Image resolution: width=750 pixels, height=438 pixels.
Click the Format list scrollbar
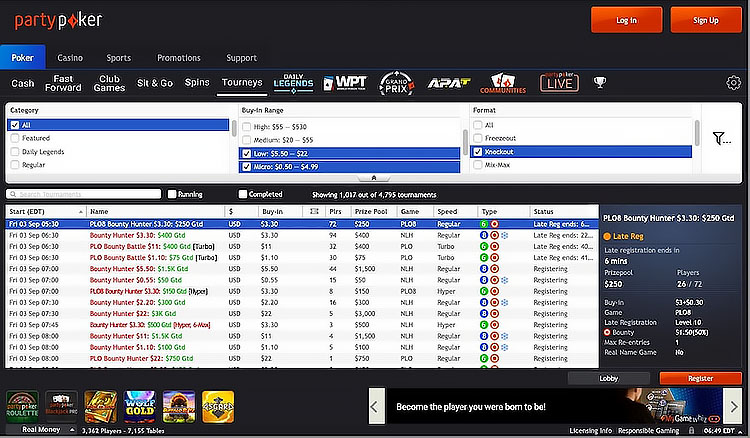pyautogui.click(x=697, y=133)
